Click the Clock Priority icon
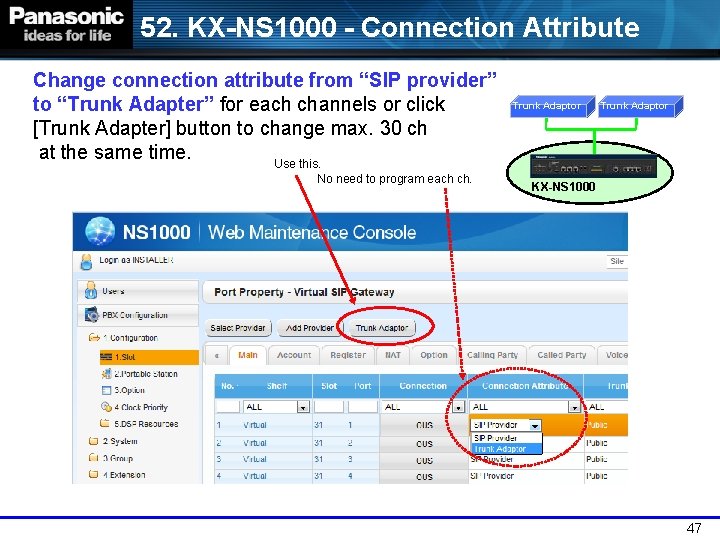The height and width of the screenshot is (540, 720). point(106,407)
